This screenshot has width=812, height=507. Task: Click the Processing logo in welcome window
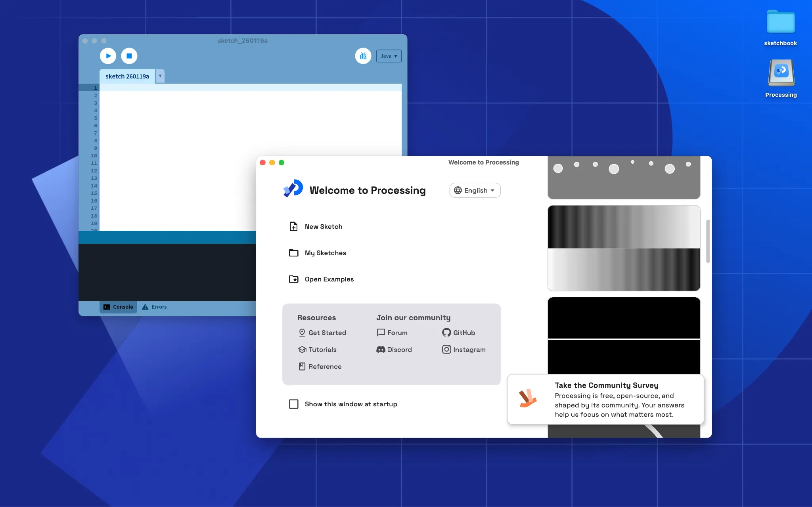pyautogui.click(x=293, y=188)
